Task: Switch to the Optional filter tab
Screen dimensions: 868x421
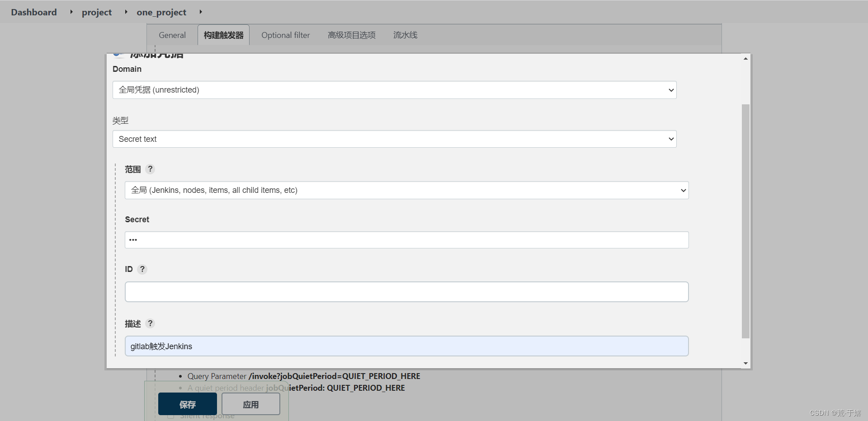Action: 286,35
